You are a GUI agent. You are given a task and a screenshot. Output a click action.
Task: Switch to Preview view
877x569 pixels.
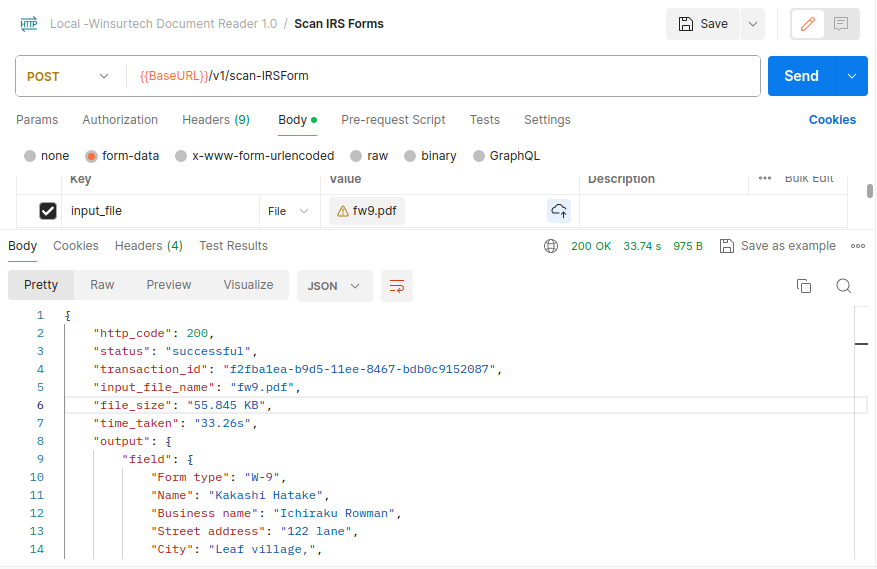tap(168, 285)
